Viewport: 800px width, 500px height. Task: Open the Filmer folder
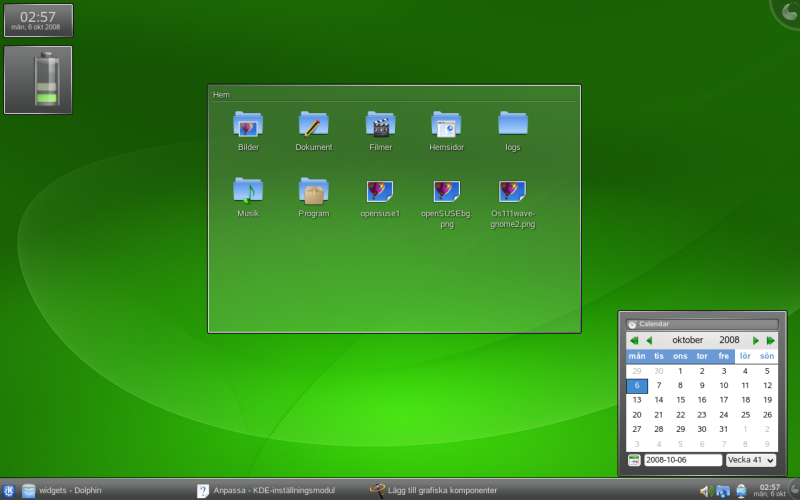(381, 131)
